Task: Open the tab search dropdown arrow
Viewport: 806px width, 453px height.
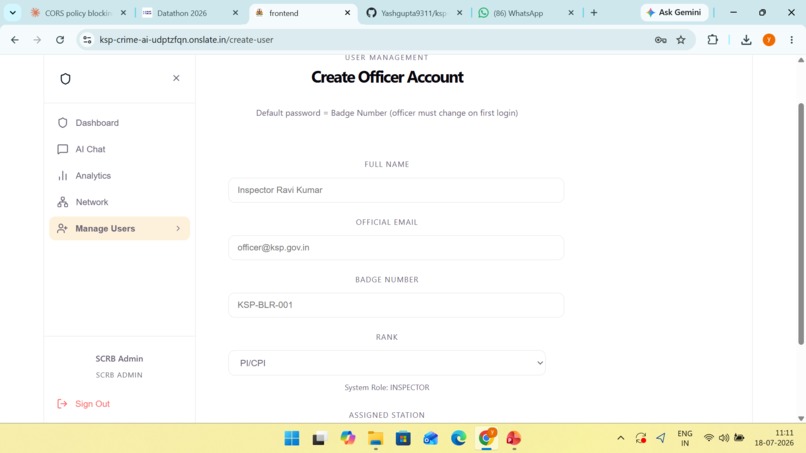Action: tap(13, 13)
